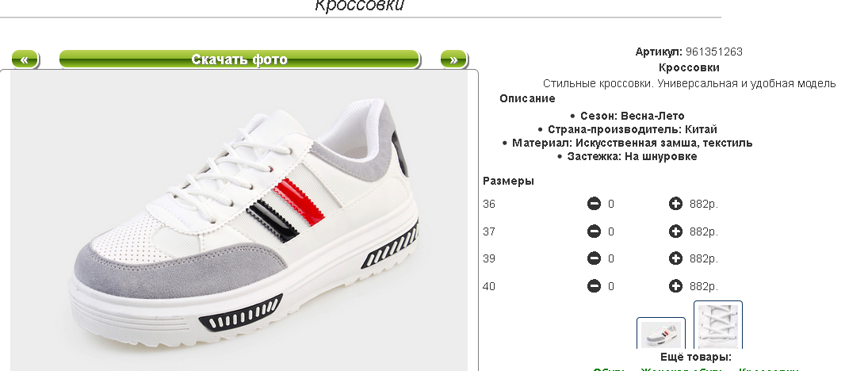Open the main sneaker product image
This screenshot has height=371, width=868.
[239, 221]
